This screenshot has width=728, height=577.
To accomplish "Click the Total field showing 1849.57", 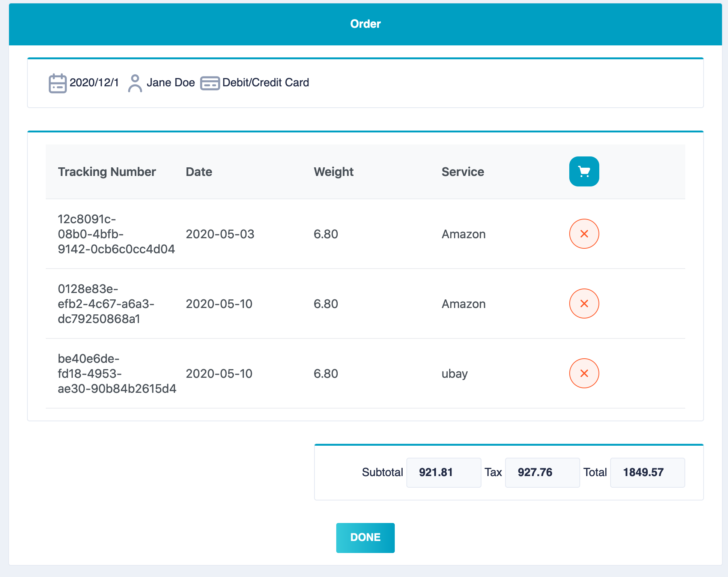I will click(x=647, y=472).
